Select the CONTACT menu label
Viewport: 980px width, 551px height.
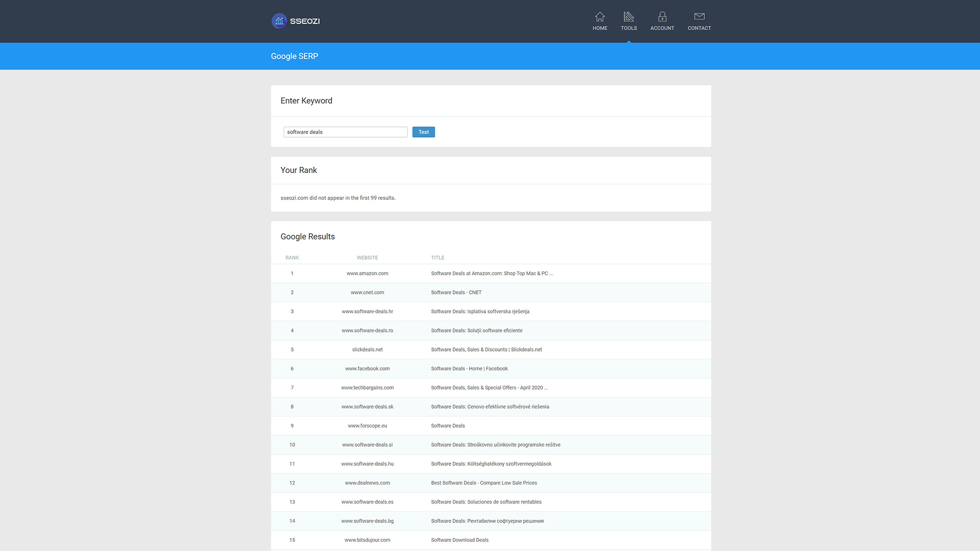(699, 28)
